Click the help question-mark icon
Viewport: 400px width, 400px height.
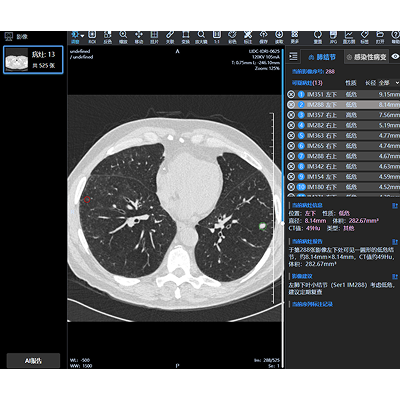(395, 37)
